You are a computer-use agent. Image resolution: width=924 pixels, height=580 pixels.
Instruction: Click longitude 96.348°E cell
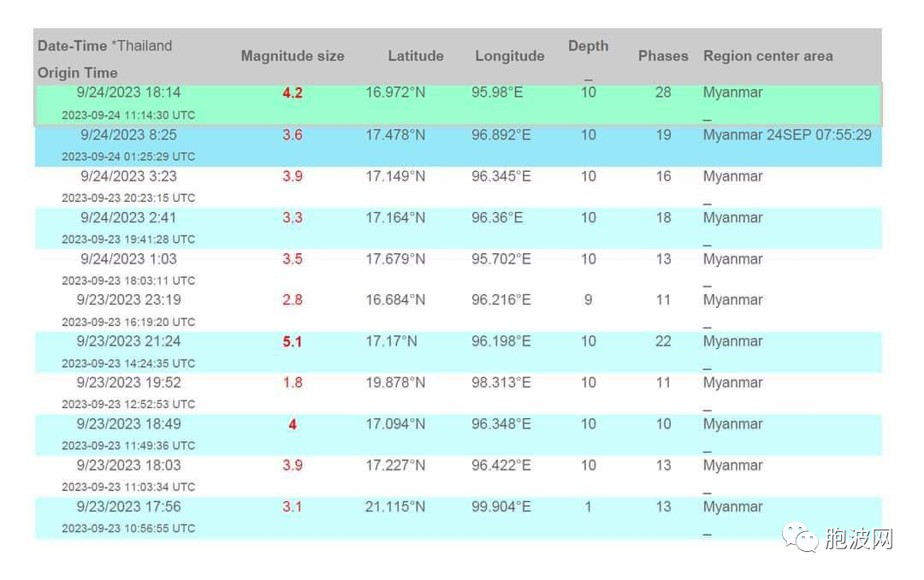(x=500, y=423)
